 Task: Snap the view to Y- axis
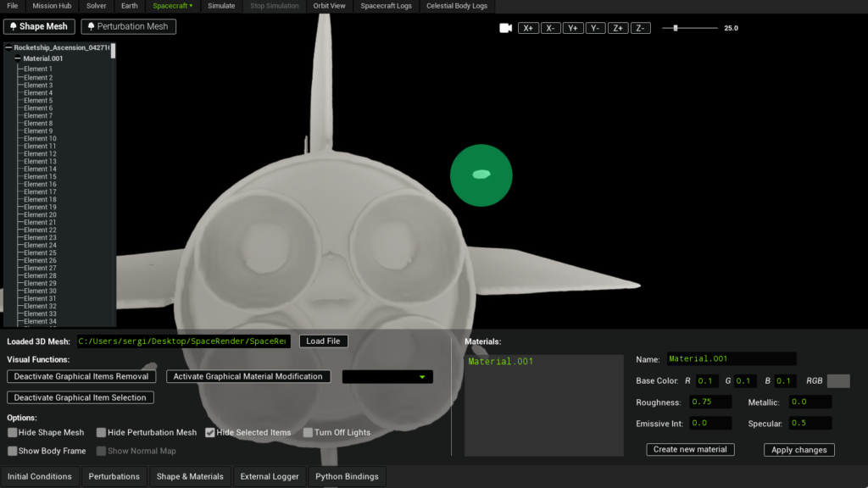(595, 28)
